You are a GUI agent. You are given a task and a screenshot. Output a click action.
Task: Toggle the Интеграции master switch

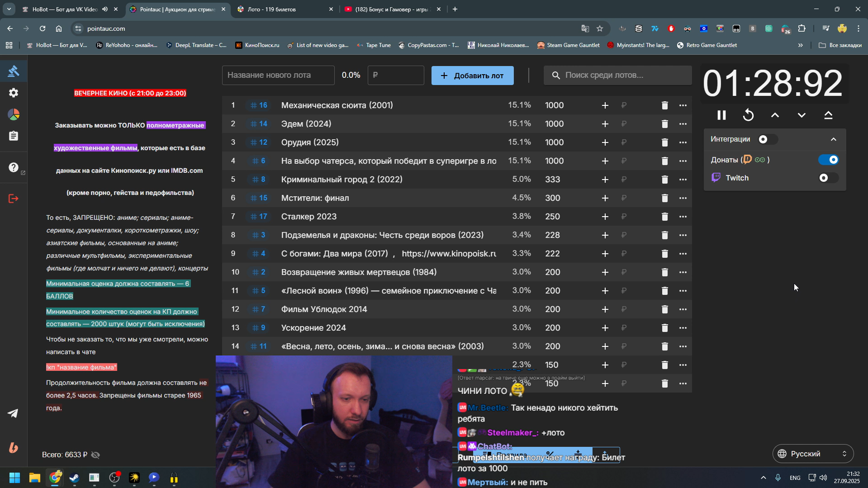tap(768, 139)
